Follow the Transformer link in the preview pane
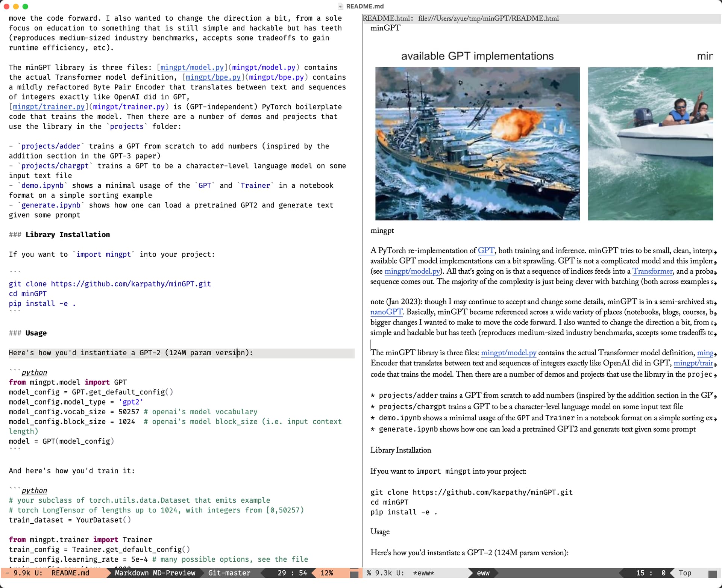This screenshot has width=722, height=588. [652, 271]
